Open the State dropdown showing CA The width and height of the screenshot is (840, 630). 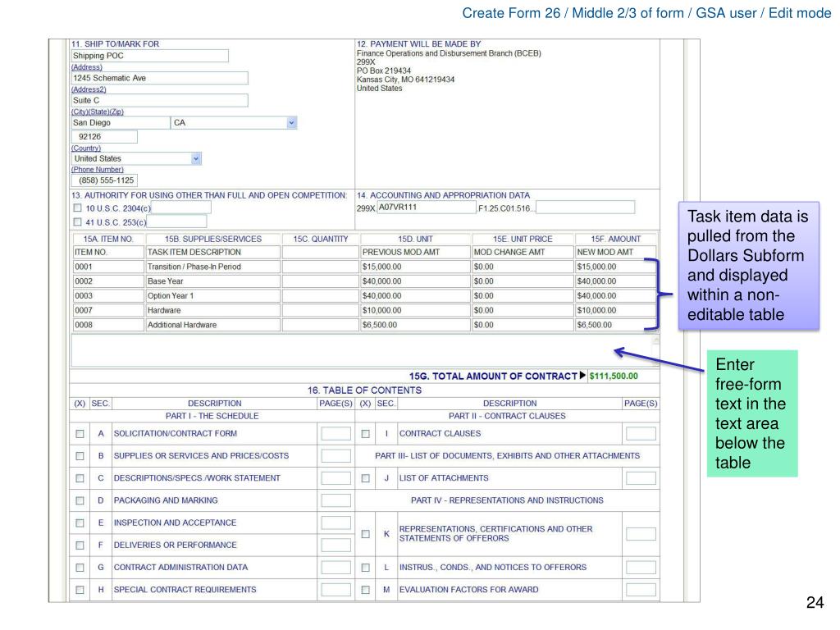click(x=234, y=123)
